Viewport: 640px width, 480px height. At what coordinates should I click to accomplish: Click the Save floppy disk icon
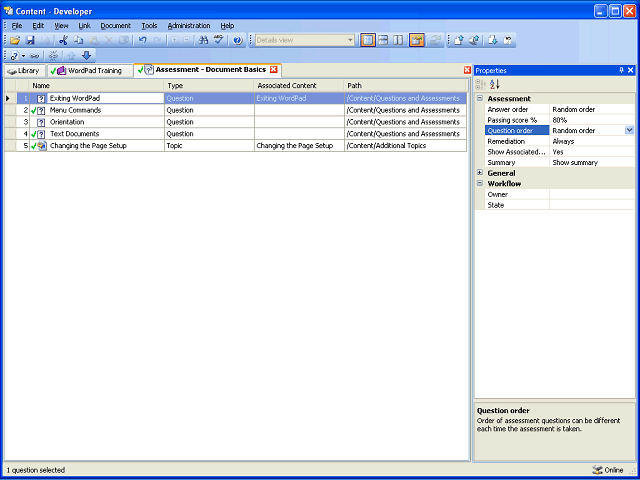point(30,40)
